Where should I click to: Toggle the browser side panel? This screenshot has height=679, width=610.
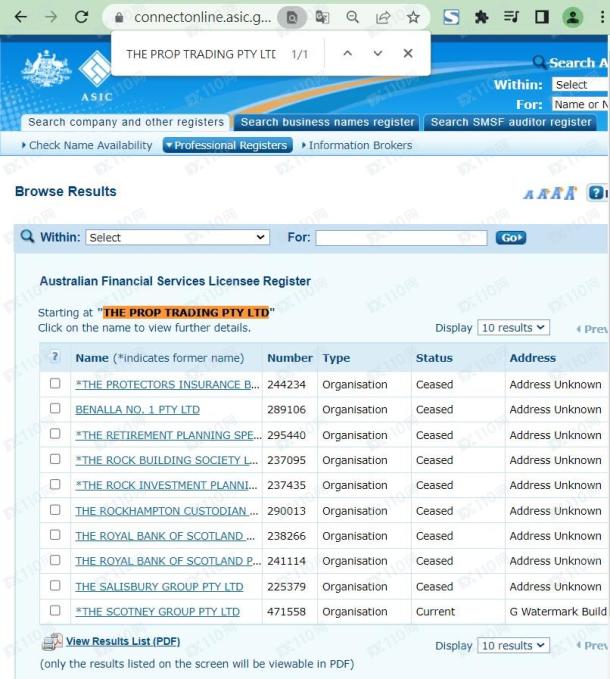point(542,17)
